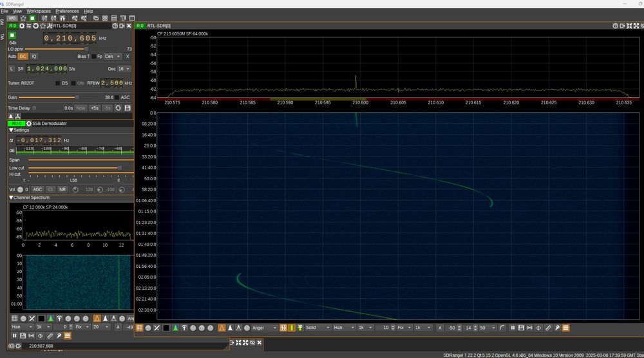Toggle main spectrum max hold orange triangle
This screenshot has height=358, width=644.
pos(222,328)
